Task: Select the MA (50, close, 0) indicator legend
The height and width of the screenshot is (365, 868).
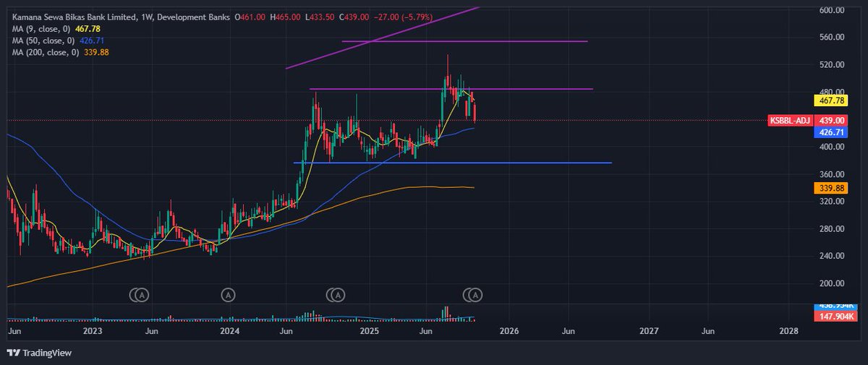Action: coord(42,40)
